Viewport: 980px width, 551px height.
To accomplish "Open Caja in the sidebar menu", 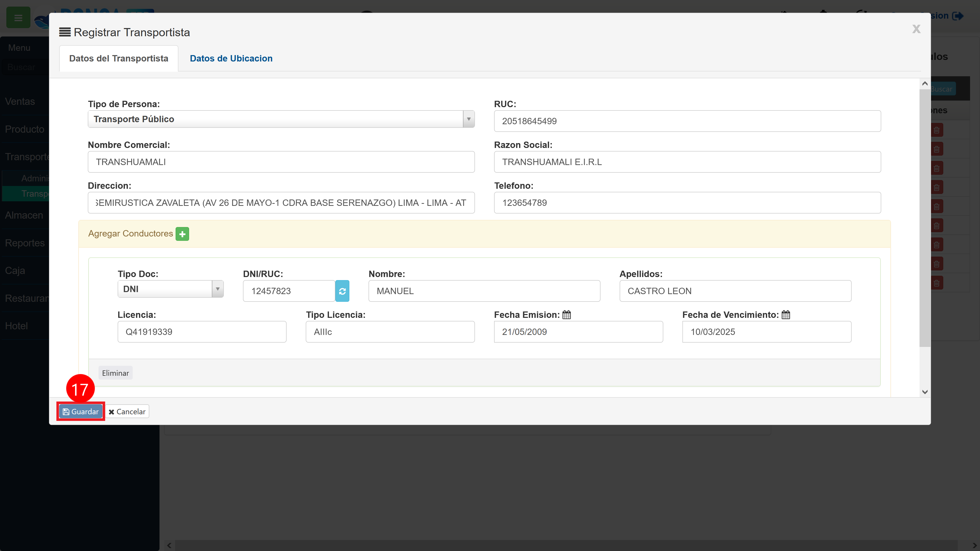I will coord(15,271).
